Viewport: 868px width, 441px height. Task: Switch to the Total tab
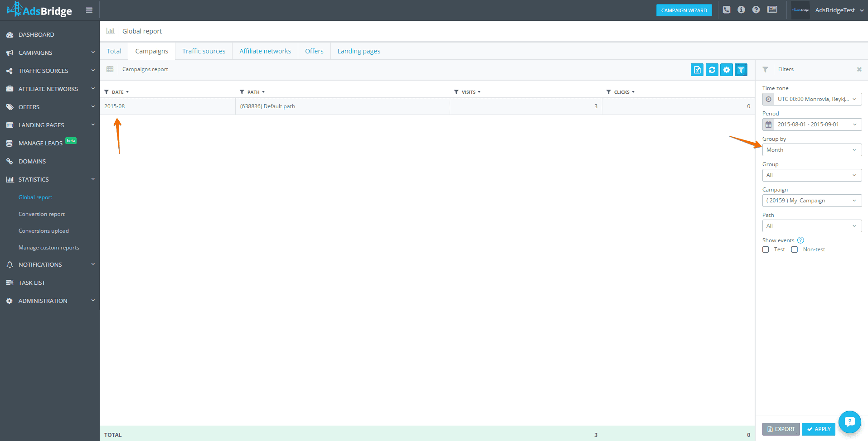pos(114,51)
